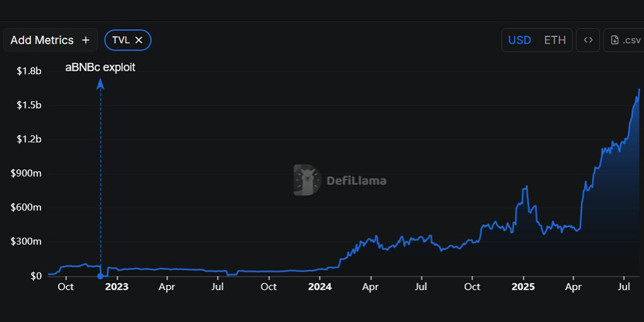Click the file download icon beside .csv
Screen dimensions: 644x322
(x=615, y=40)
